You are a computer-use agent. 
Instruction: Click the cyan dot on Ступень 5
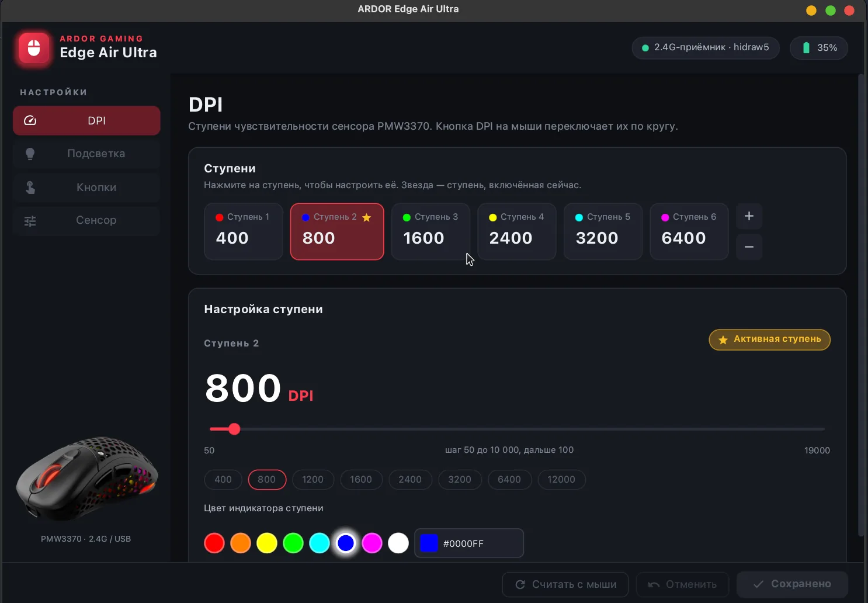pos(579,217)
